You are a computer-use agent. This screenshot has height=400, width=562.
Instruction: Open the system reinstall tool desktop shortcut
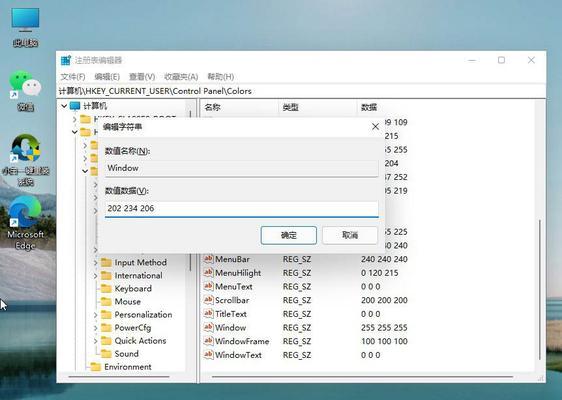(25, 159)
